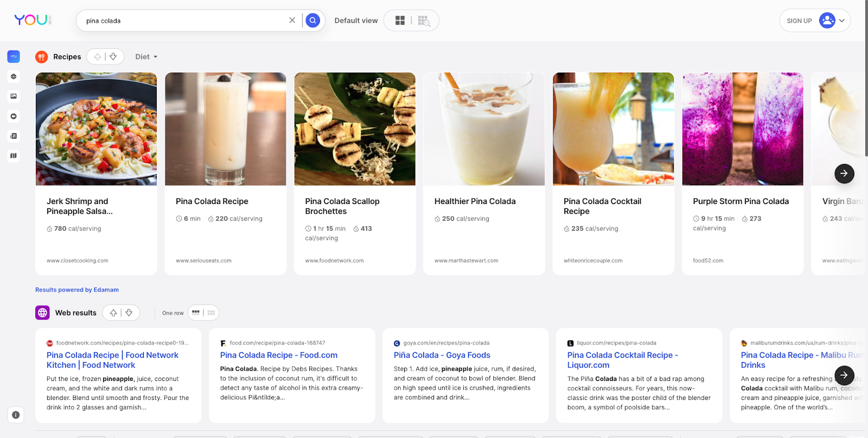Open the Purple Storm Pina Colada title
This screenshot has height=438, width=868.
point(741,201)
